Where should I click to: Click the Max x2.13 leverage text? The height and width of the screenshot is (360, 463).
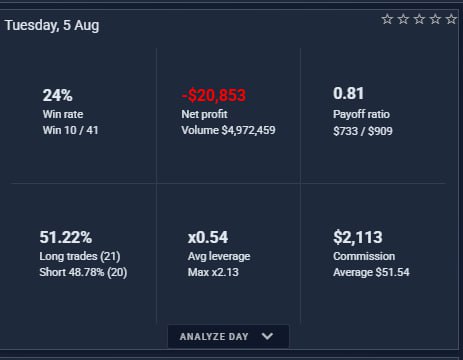pyautogui.click(x=213, y=272)
